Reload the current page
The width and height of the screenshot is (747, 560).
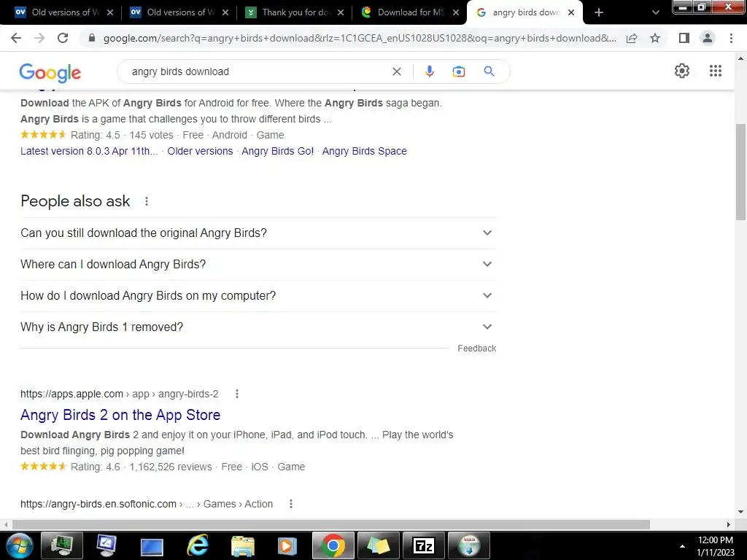[x=63, y=38]
